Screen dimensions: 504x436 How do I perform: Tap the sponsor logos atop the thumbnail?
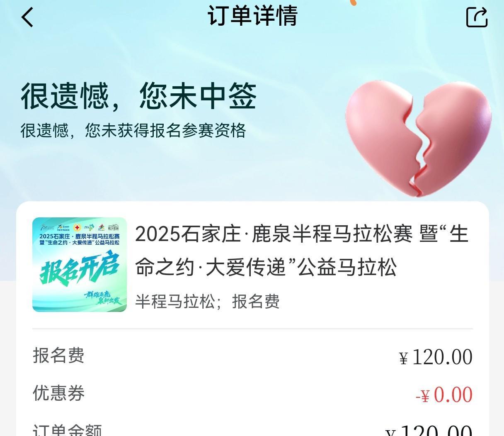click(x=80, y=227)
